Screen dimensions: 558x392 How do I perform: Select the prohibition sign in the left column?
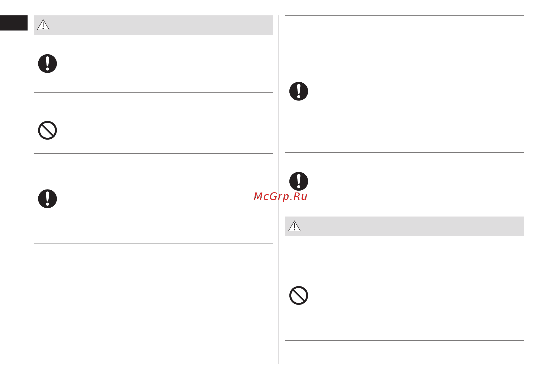(x=48, y=130)
